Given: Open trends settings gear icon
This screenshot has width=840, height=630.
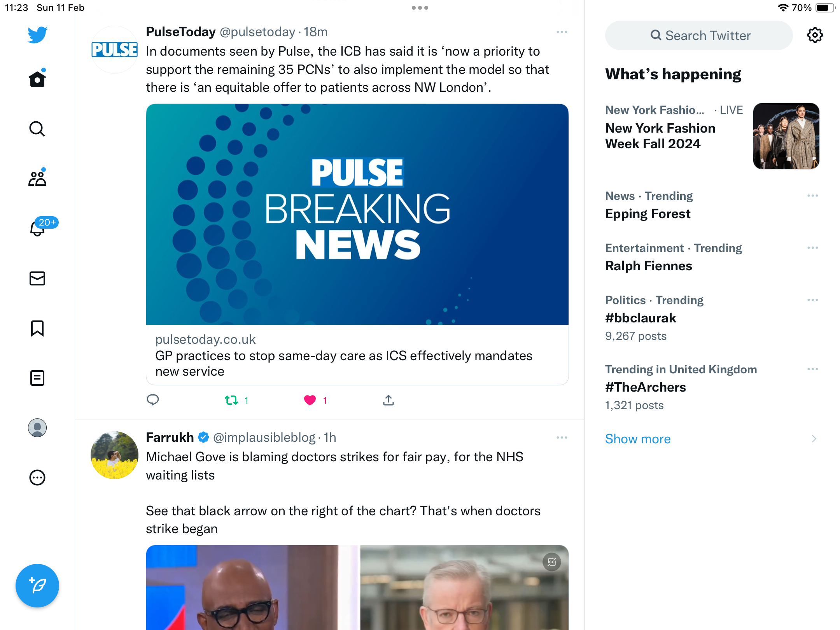Looking at the screenshot, I should [x=815, y=35].
